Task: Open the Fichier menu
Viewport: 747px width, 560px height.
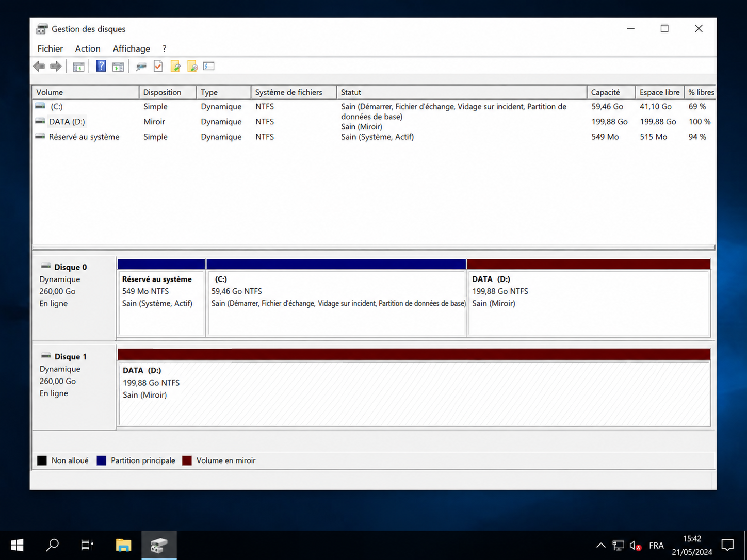Action: (x=50, y=48)
